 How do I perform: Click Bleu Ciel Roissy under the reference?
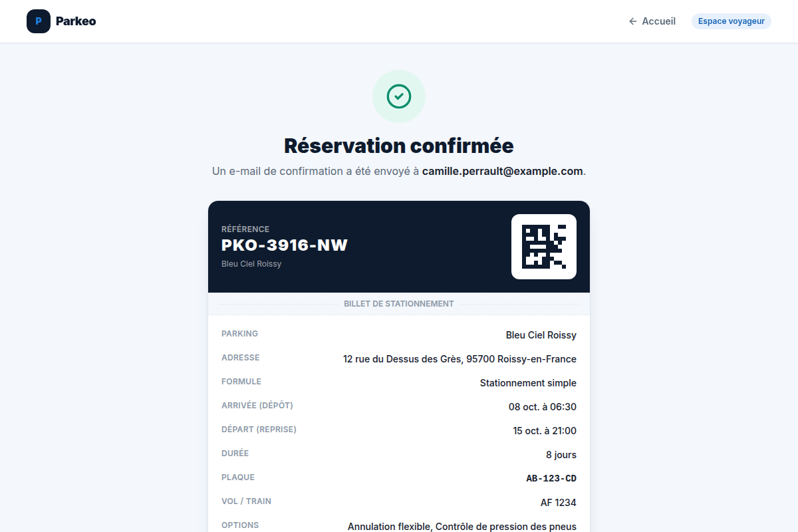point(251,264)
